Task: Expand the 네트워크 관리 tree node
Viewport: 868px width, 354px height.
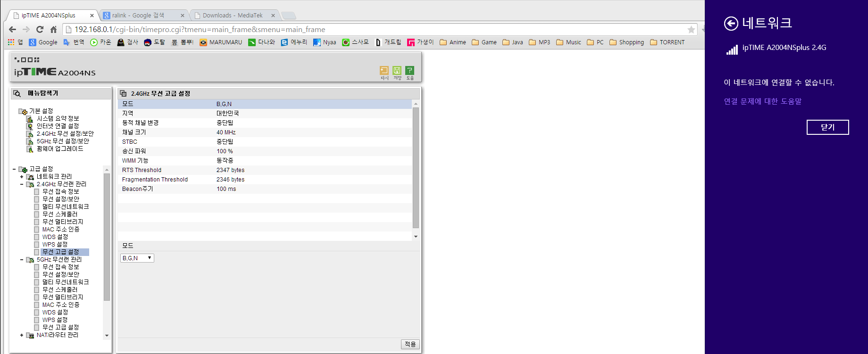Action: click(x=22, y=177)
